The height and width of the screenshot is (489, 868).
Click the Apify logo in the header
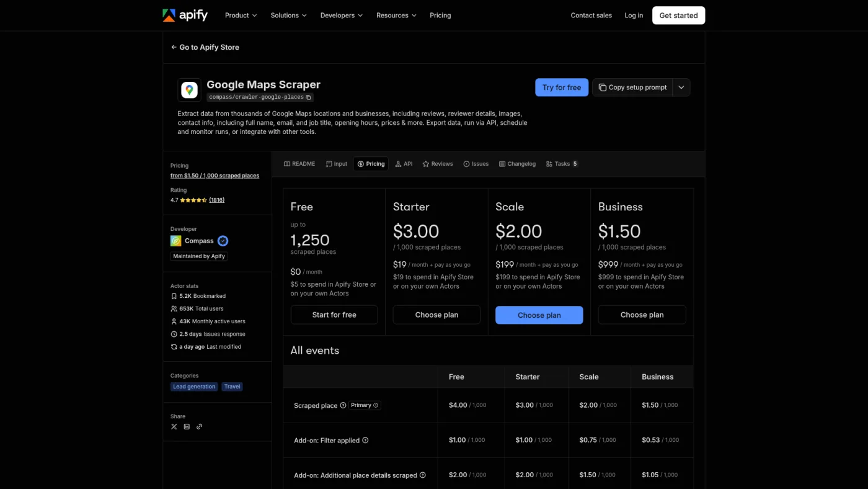185,16
